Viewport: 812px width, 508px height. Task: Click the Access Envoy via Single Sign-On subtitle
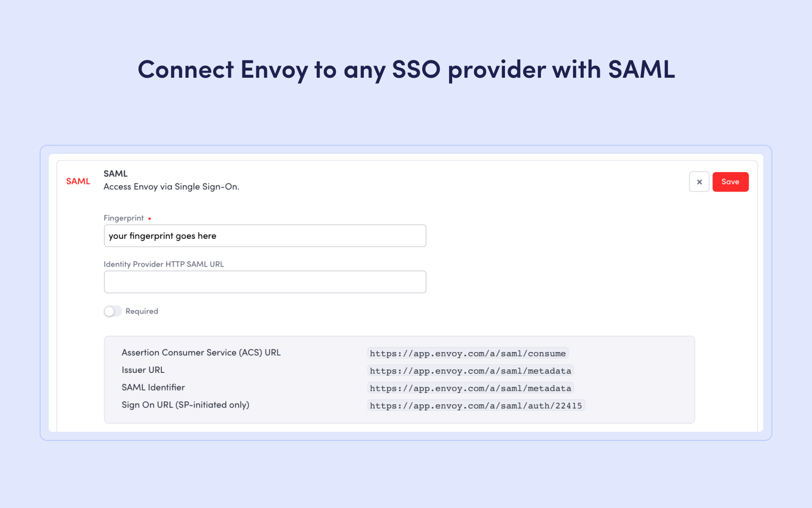click(171, 186)
